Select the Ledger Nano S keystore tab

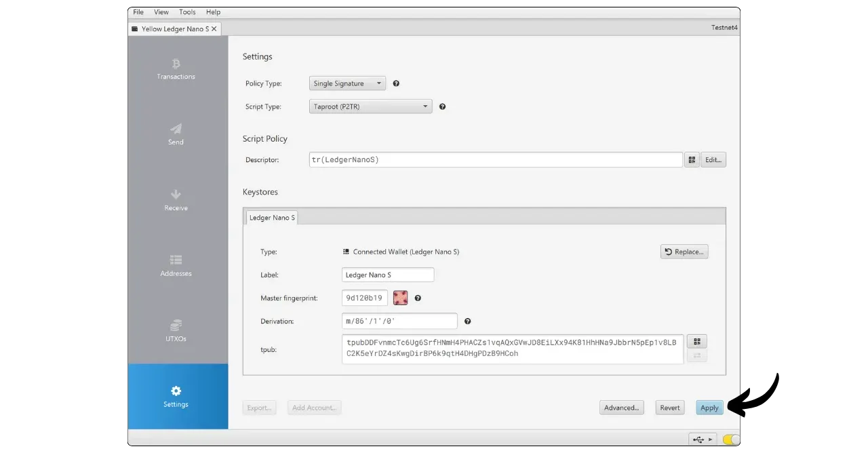[x=271, y=218]
